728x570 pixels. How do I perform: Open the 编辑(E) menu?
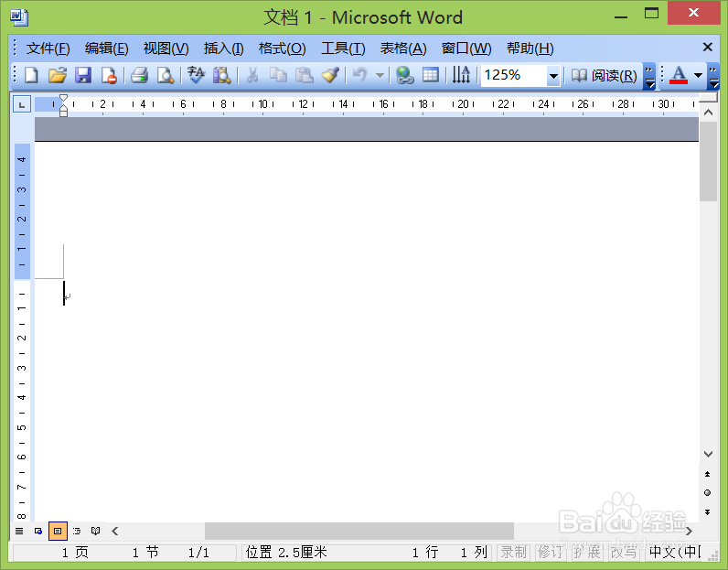(106, 48)
